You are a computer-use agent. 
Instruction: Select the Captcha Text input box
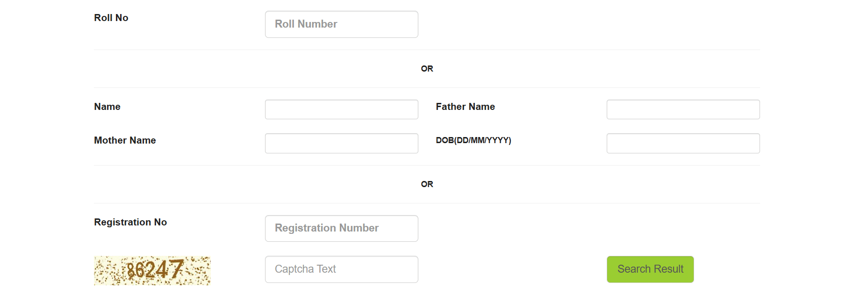click(341, 269)
